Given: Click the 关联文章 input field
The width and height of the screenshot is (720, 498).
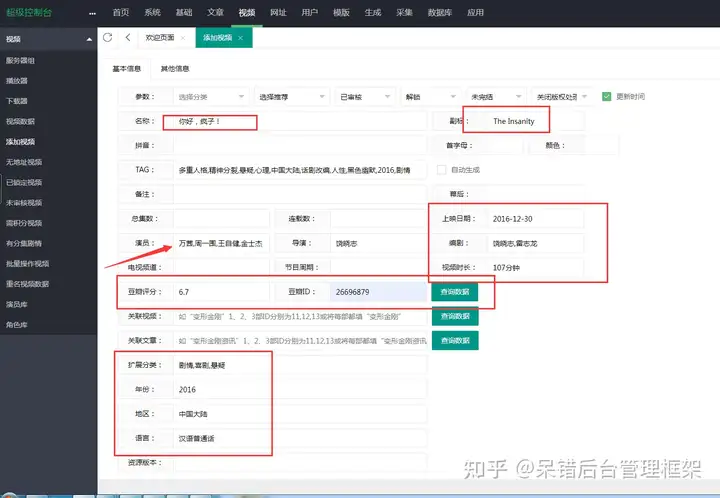Looking at the screenshot, I should tap(300, 341).
